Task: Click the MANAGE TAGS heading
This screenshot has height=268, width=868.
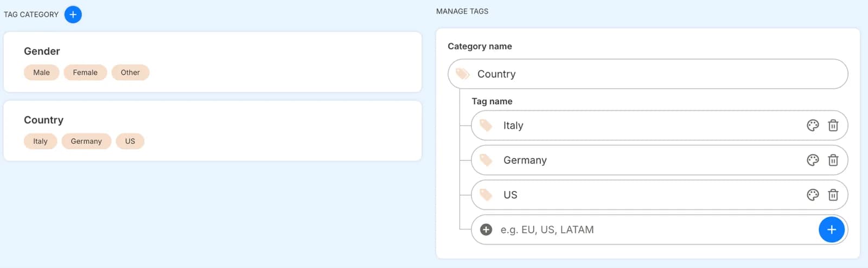Action: 462,11
